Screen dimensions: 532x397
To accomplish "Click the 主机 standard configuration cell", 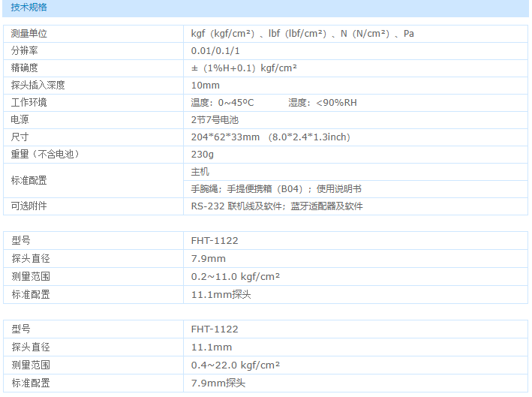I will [200, 172].
